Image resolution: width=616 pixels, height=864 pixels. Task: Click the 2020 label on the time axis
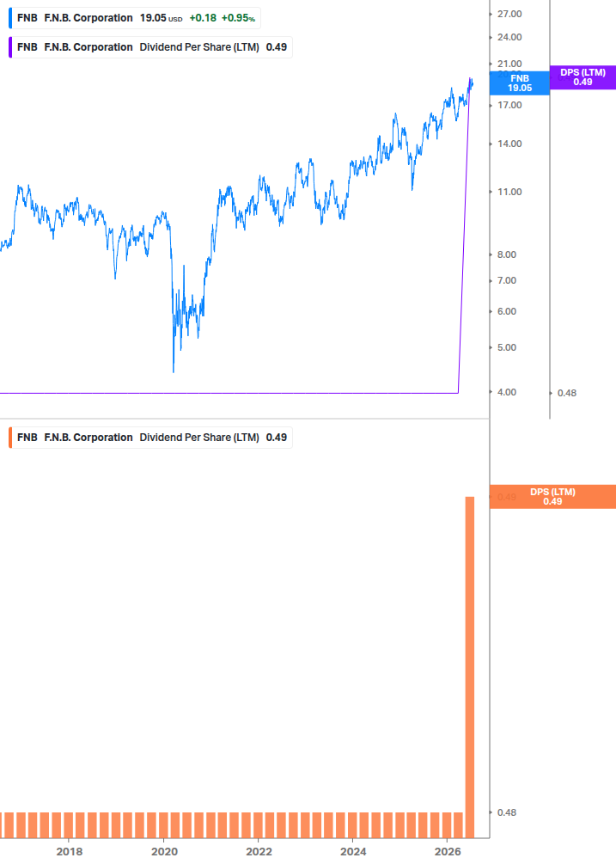(165, 852)
